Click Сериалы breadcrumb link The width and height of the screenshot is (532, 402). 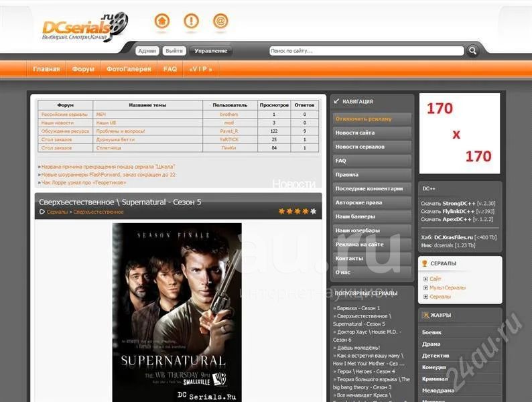click(x=58, y=212)
